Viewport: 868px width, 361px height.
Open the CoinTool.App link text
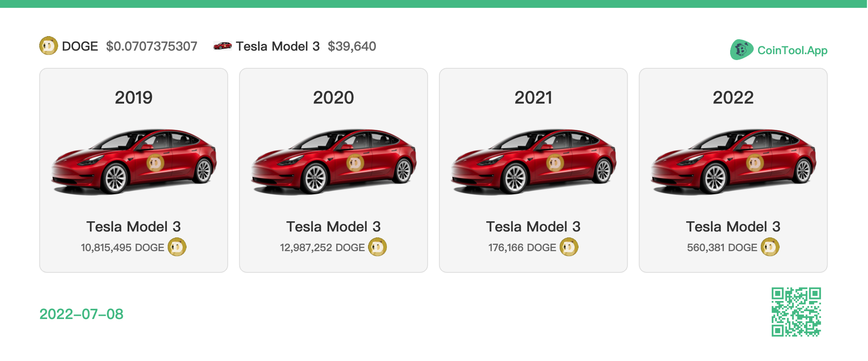point(792,50)
